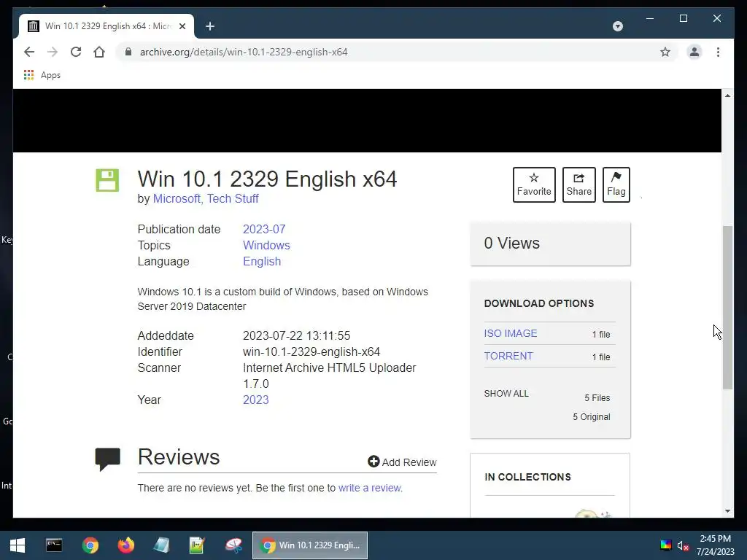Click the Addeddate 2023-07-22 13:11:55 value
747x560 pixels.
pos(296,335)
